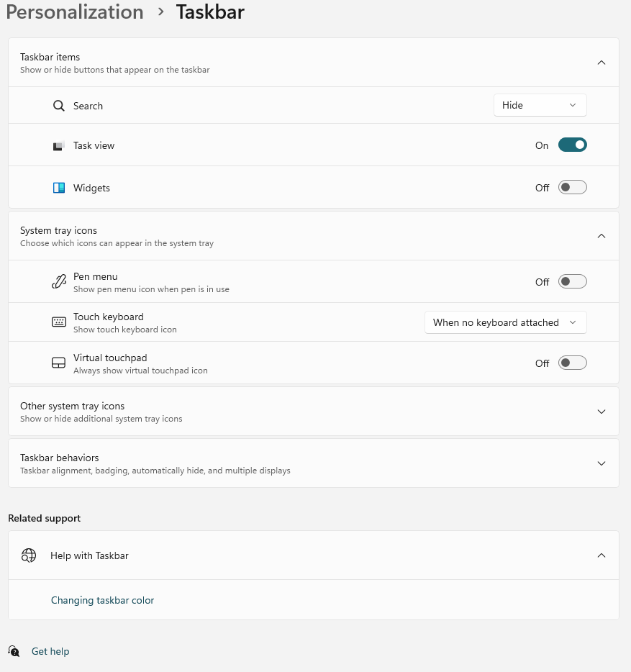Screen dimensions: 631x672
Task: Open the Search Hide dropdown
Action: (x=540, y=105)
